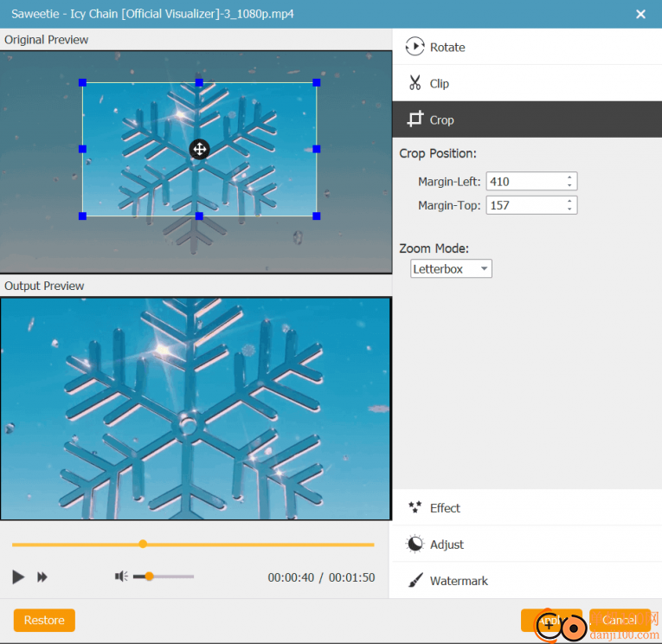The image size is (662, 644).
Task: Decrease Margin-Left with down arrow
Action: (569, 186)
